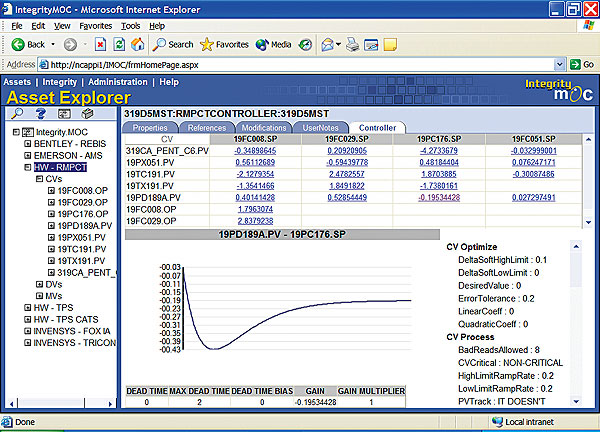Collapse the Integrity.MOC root node
Viewport: 600px width, 432px height.
coord(16,132)
